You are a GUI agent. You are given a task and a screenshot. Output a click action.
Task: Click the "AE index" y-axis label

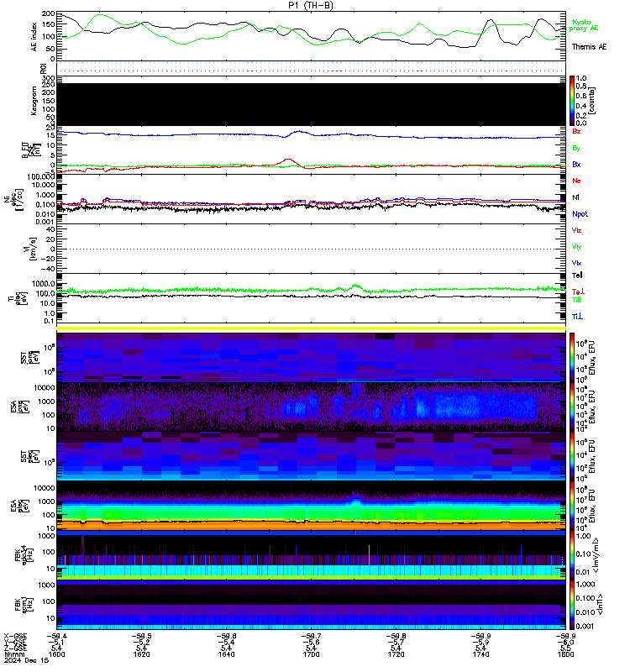(34, 37)
